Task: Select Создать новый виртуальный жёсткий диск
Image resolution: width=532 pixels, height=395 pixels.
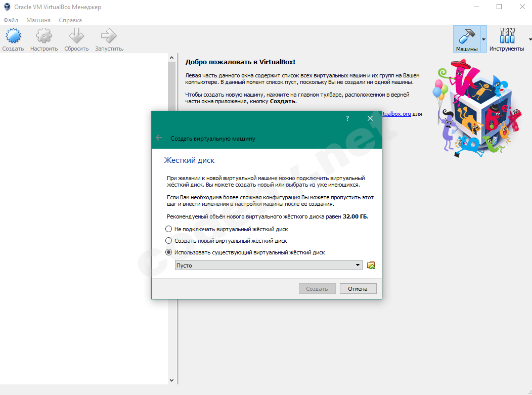Action: pyautogui.click(x=227, y=241)
